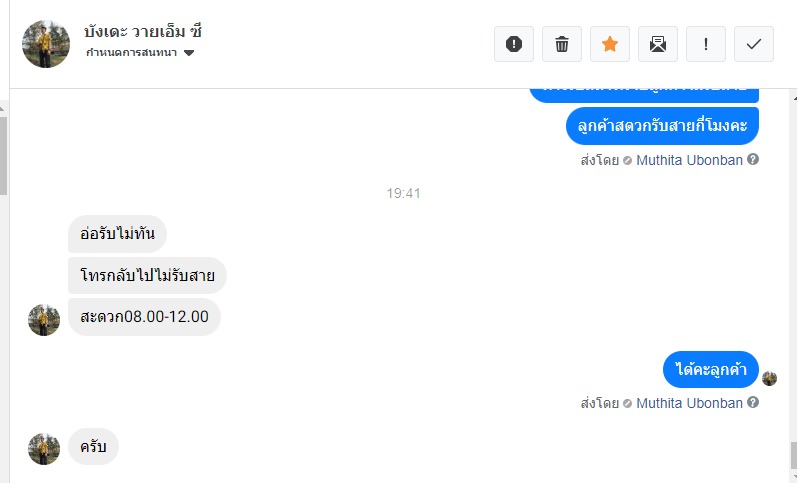This screenshot has width=797, height=483.
Task: Click sender avatar beside สะดวก08.00-12.00 message
Action: pos(44,320)
